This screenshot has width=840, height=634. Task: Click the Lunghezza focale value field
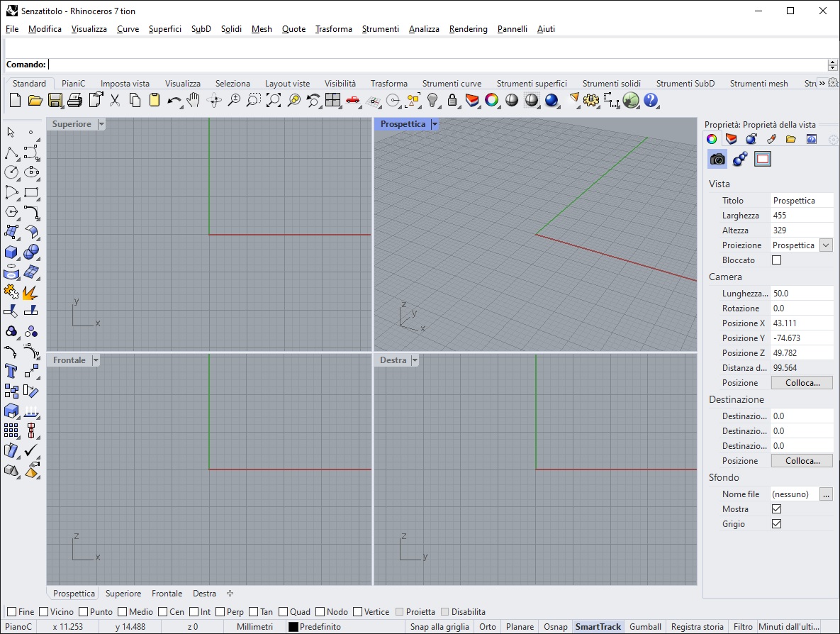coord(802,293)
